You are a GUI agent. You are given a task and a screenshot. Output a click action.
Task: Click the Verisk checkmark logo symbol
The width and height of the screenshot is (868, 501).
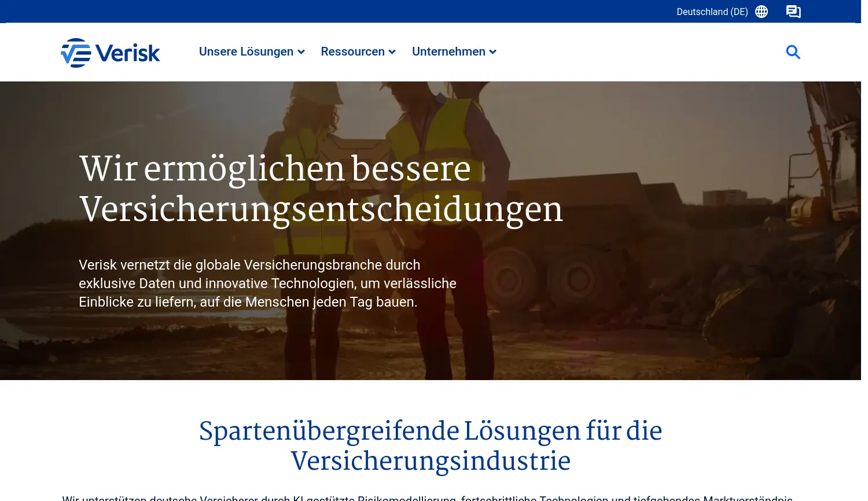76,53
